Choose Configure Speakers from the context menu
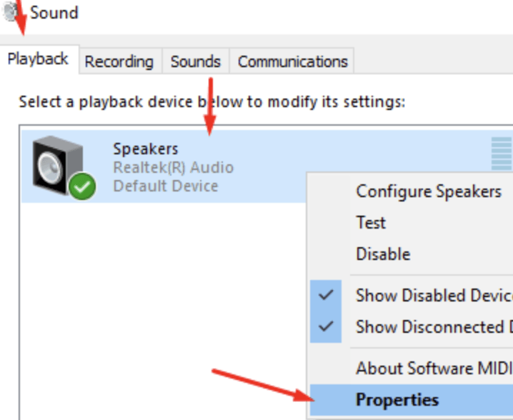 pos(429,191)
